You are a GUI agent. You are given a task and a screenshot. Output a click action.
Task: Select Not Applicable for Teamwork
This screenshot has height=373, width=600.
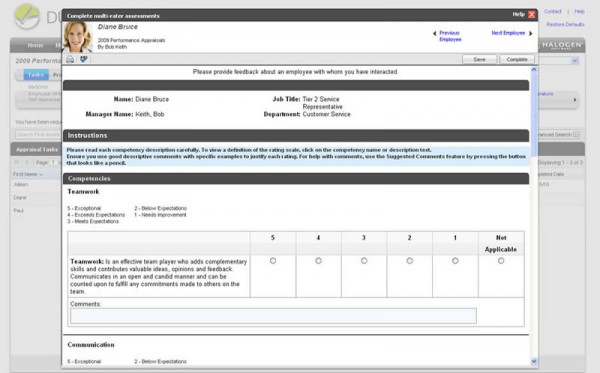coord(501,261)
